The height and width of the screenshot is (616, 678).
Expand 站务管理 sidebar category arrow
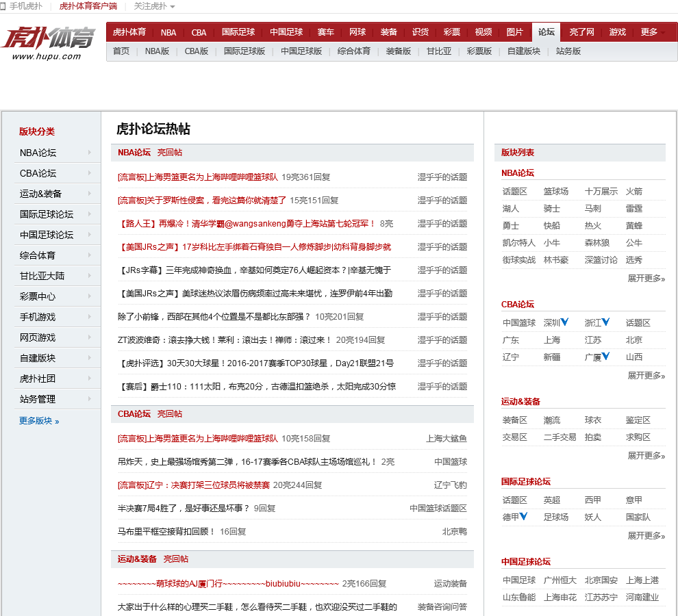click(x=90, y=398)
